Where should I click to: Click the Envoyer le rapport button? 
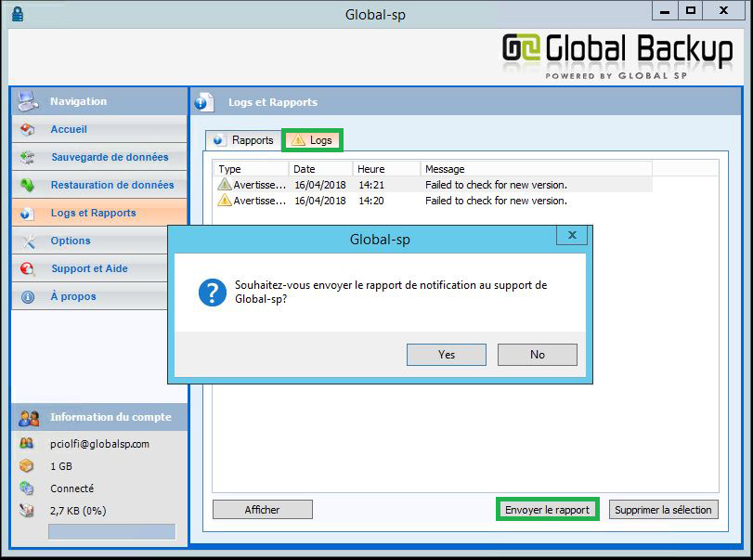click(x=547, y=510)
